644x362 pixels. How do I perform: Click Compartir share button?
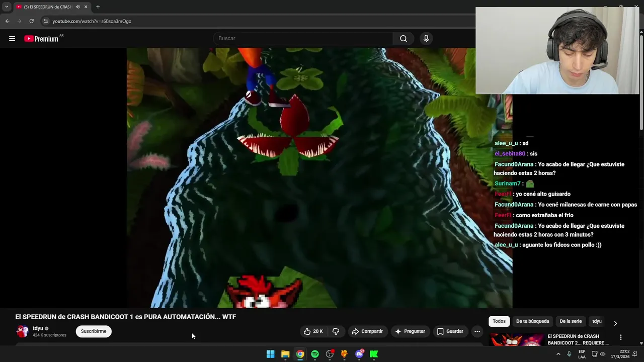point(367,331)
